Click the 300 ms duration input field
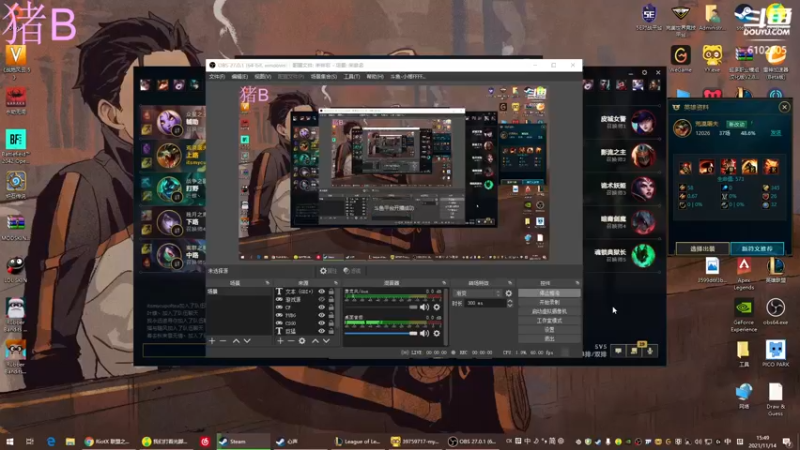The height and width of the screenshot is (450, 800). (484, 303)
